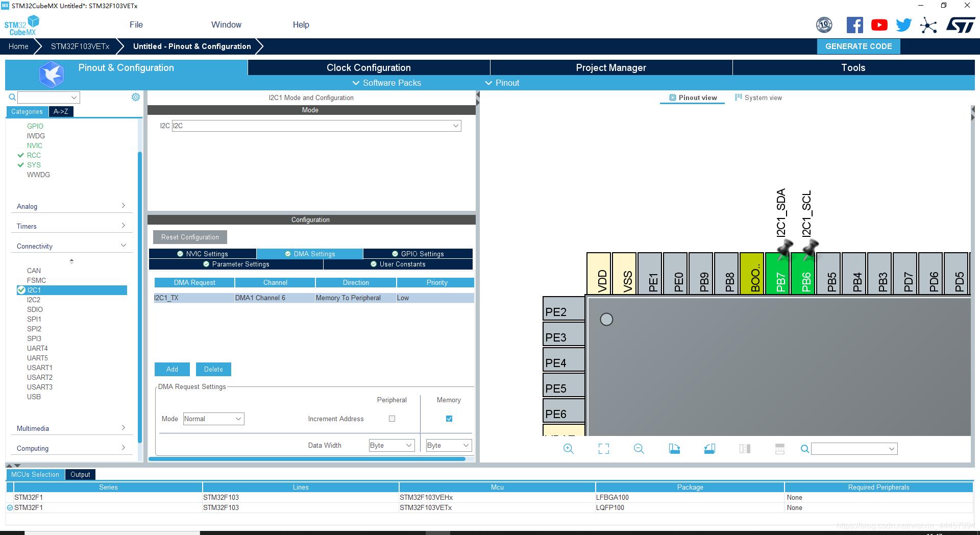Select the VDD pin
Viewport: 980px width, 535px height.
coord(599,273)
